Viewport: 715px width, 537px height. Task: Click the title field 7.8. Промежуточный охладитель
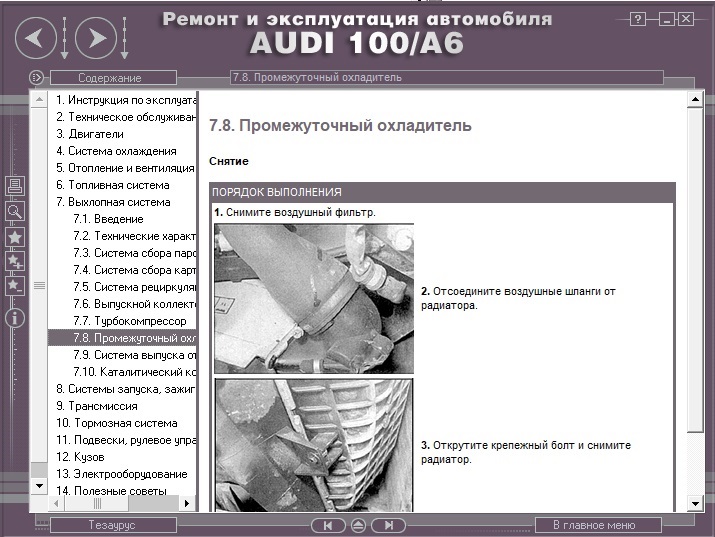447,77
